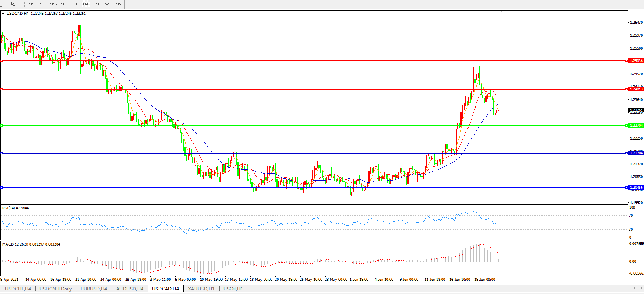
Task: Click the RSI(14) indicator label
Action: (x=16, y=208)
